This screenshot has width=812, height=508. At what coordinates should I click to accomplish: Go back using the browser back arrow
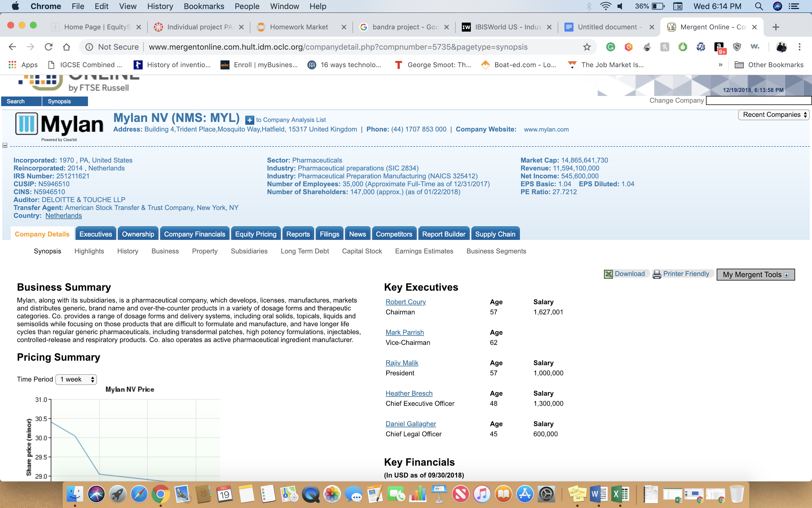pyautogui.click(x=12, y=47)
